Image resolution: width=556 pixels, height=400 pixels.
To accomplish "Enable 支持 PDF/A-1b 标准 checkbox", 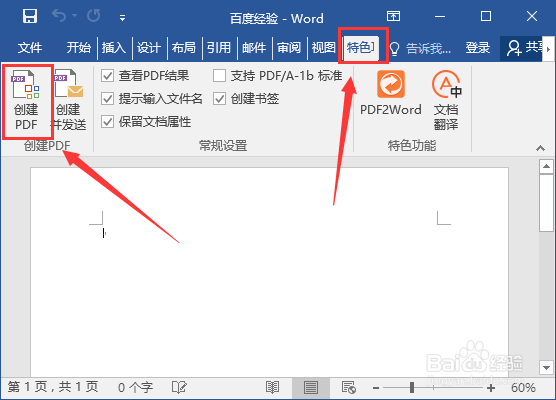I will coord(219,76).
